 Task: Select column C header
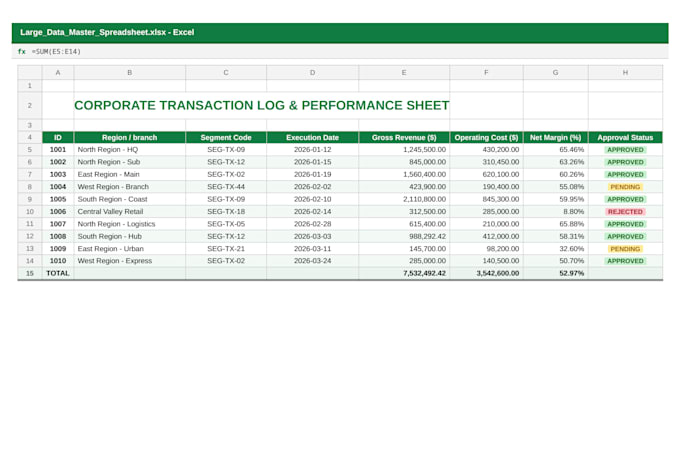(x=226, y=72)
